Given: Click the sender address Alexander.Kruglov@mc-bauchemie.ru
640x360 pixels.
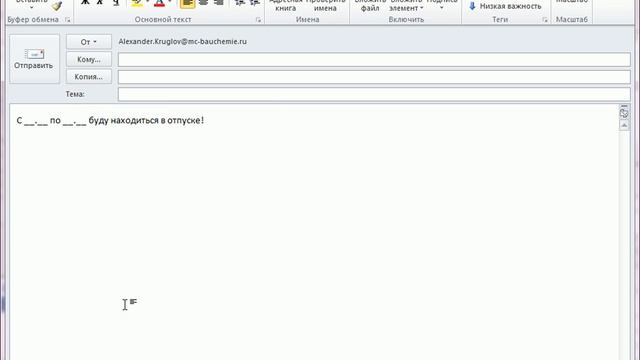Looking at the screenshot, I should [182, 42].
